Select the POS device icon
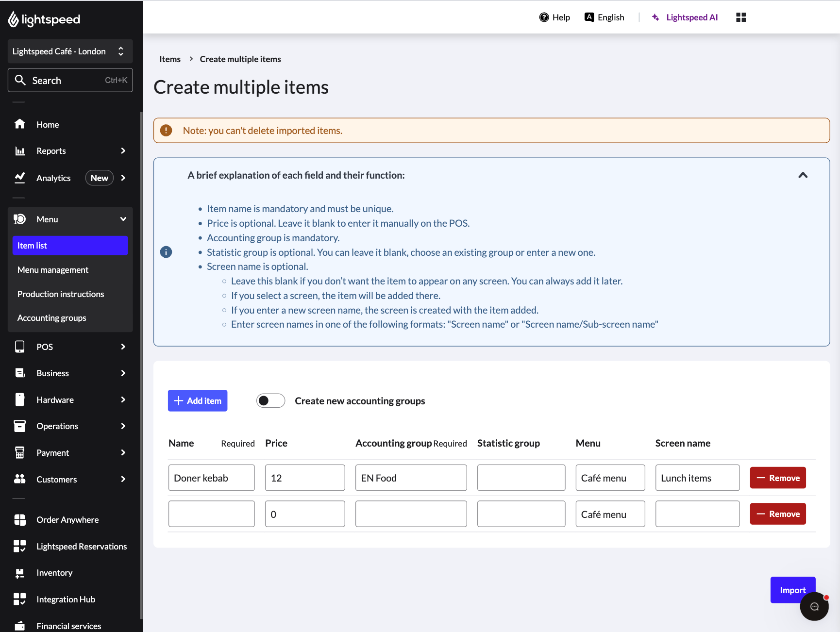The image size is (840, 632). click(20, 347)
